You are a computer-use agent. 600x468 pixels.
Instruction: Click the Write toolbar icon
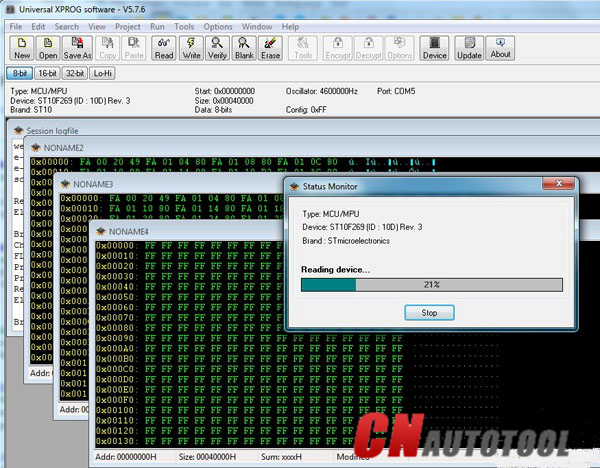pos(191,48)
